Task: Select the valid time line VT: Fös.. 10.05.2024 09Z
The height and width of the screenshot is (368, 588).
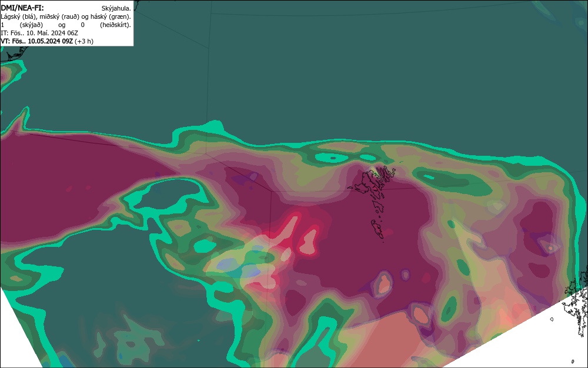Action: 36,41
